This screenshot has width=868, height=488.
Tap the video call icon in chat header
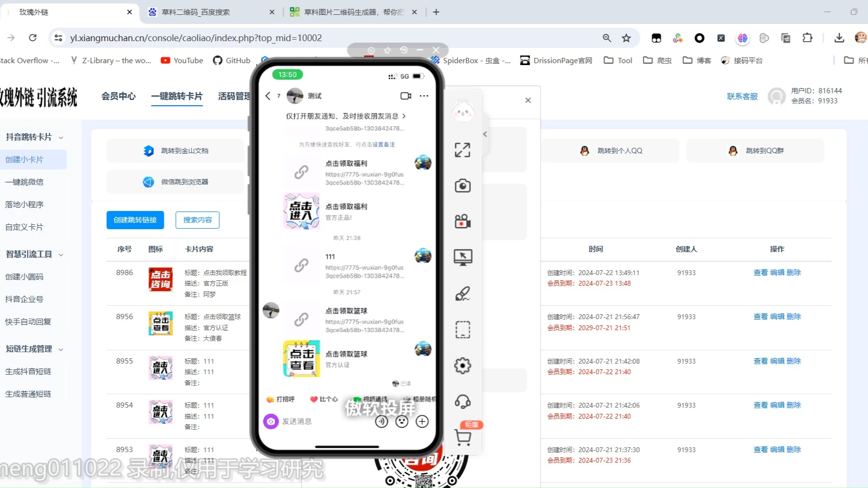(406, 96)
